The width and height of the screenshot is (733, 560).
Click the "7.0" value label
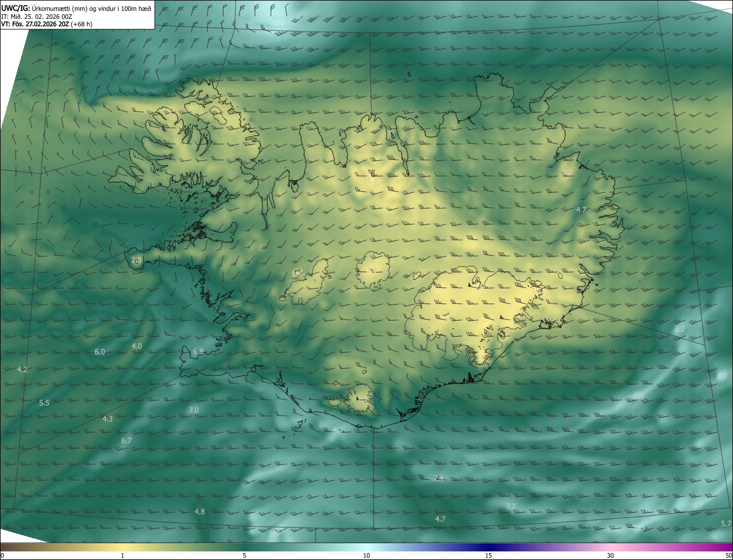point(194,410)
